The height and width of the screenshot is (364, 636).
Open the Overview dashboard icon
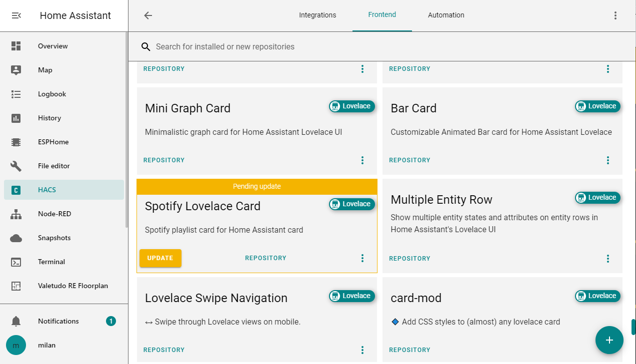point(16,46)
